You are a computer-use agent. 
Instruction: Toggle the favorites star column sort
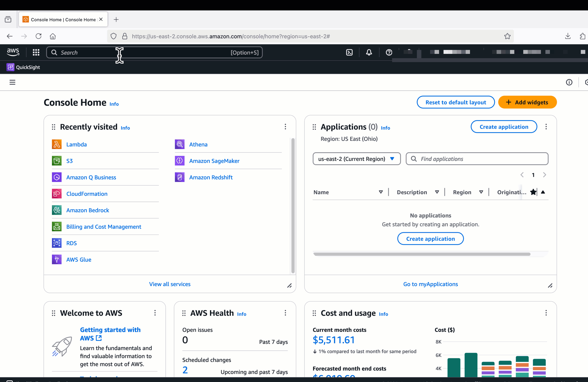point(543,192)
